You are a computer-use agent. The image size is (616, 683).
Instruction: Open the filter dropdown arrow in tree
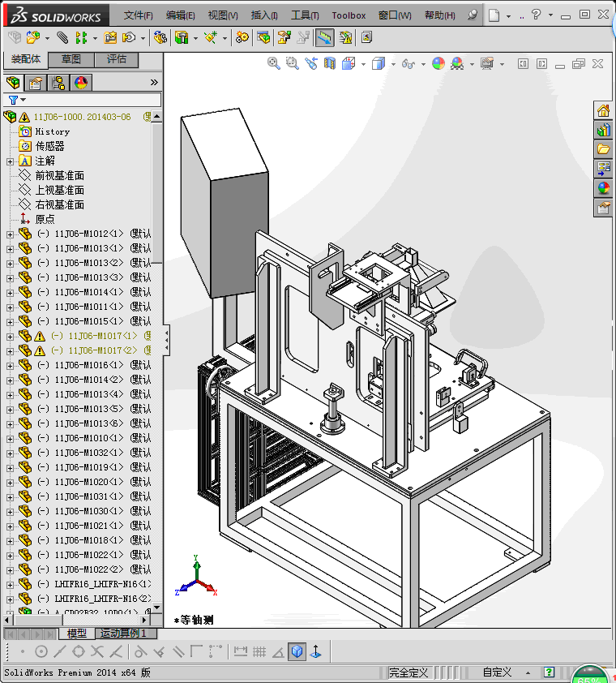click(x=23, y=100)
